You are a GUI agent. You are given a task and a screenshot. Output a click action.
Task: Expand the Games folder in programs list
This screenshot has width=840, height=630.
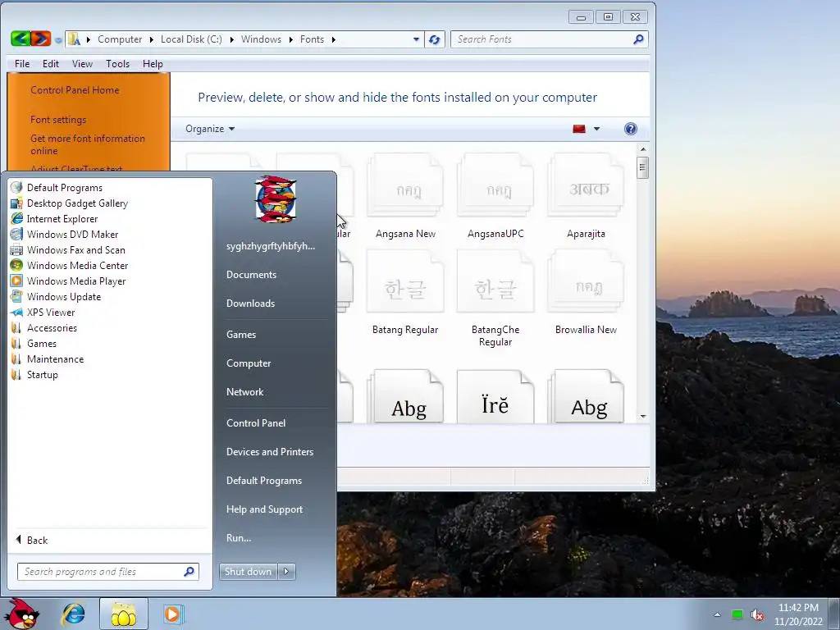(x=42, y=343)
